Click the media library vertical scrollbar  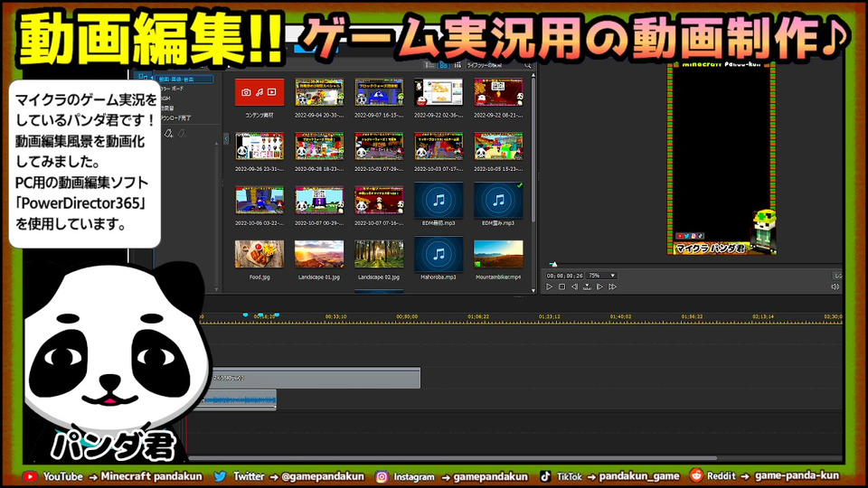(x=533, y=151)
